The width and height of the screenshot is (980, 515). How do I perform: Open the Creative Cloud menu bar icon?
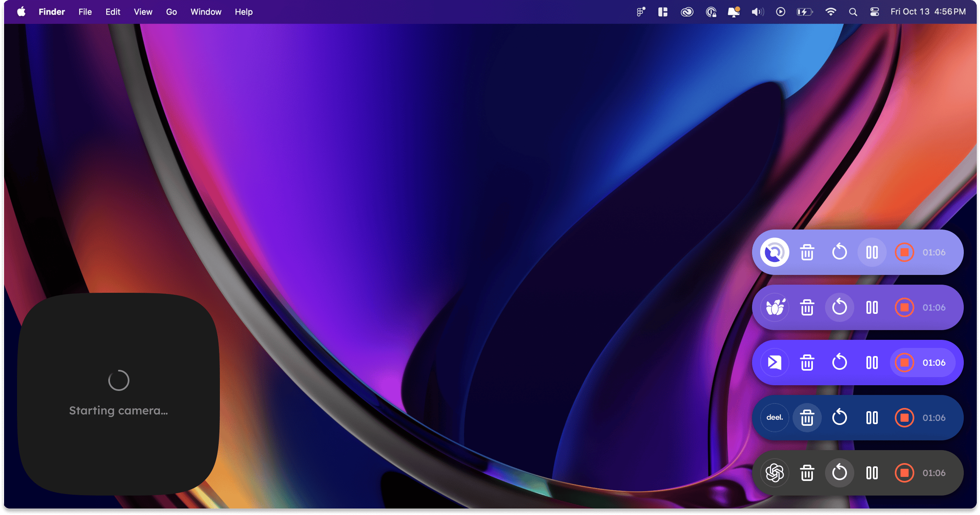[687, 12]
